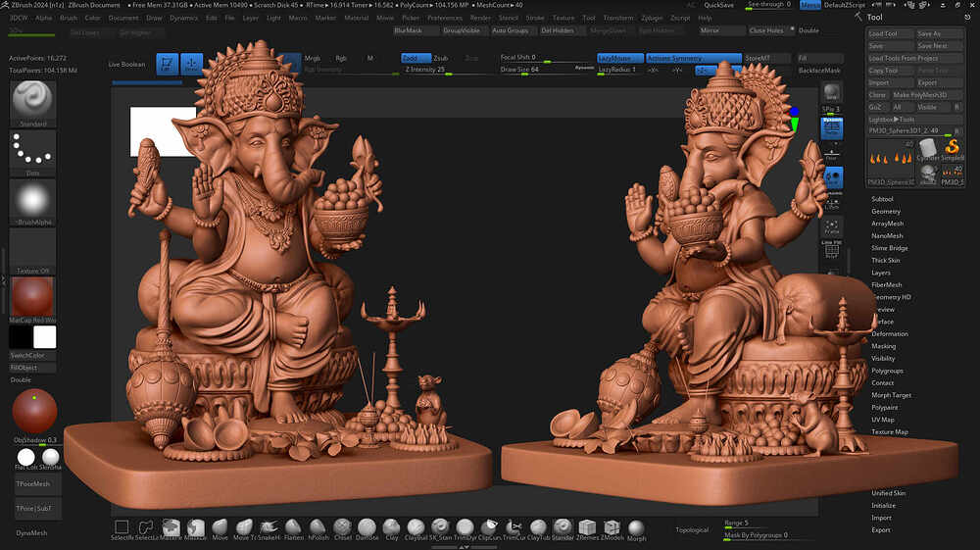
Task: Click the Load Tool button
Action: point(890,33)
